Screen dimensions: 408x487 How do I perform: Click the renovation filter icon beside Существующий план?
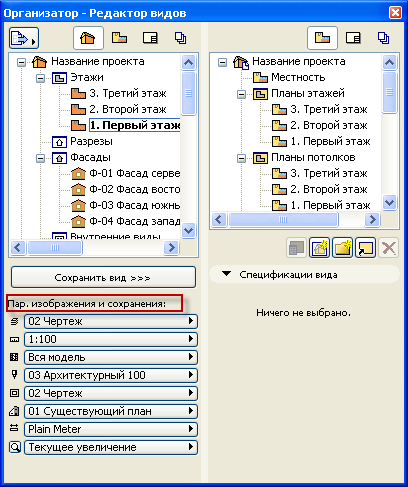14,411
